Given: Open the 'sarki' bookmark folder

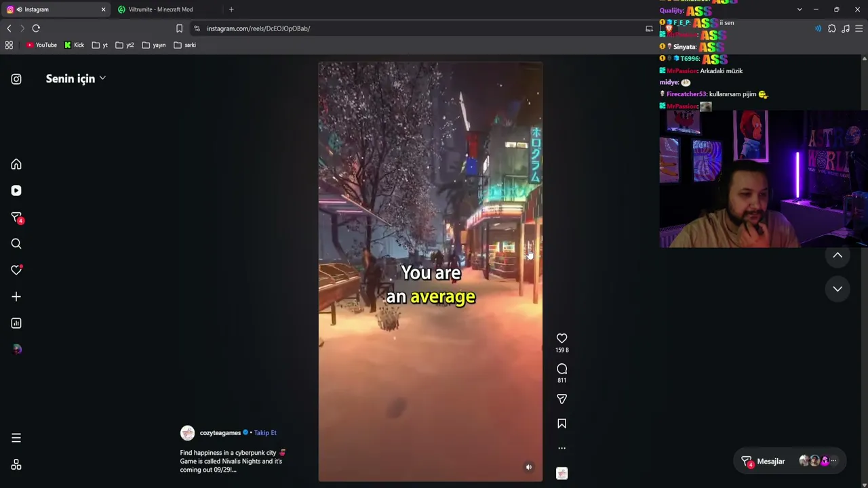Looking at the screenshot, I should 184,45.
